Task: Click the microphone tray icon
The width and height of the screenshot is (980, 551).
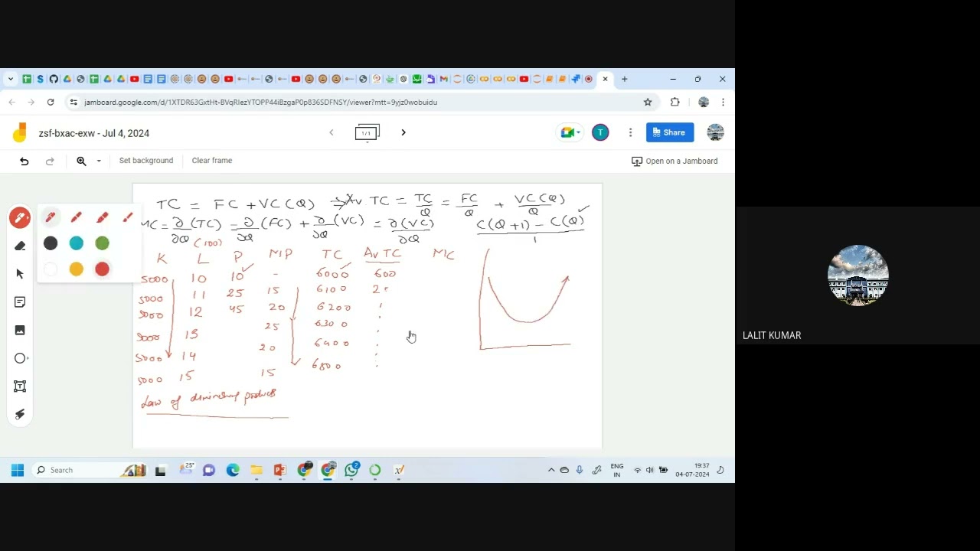Action: (580, 470)
